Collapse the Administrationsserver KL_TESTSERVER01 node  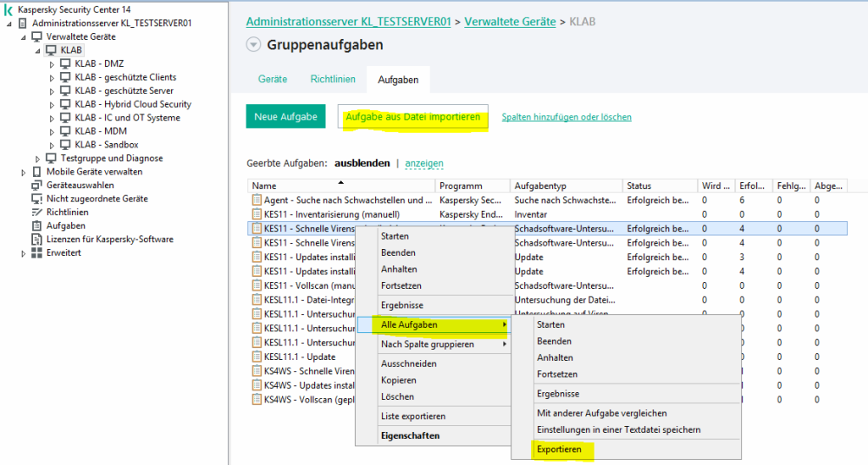pyautogui.click(x=10, y=23)
